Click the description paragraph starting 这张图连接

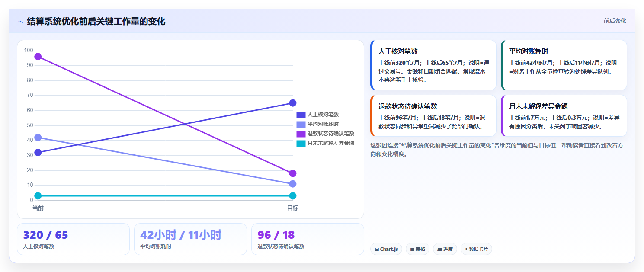coord(497,150)
